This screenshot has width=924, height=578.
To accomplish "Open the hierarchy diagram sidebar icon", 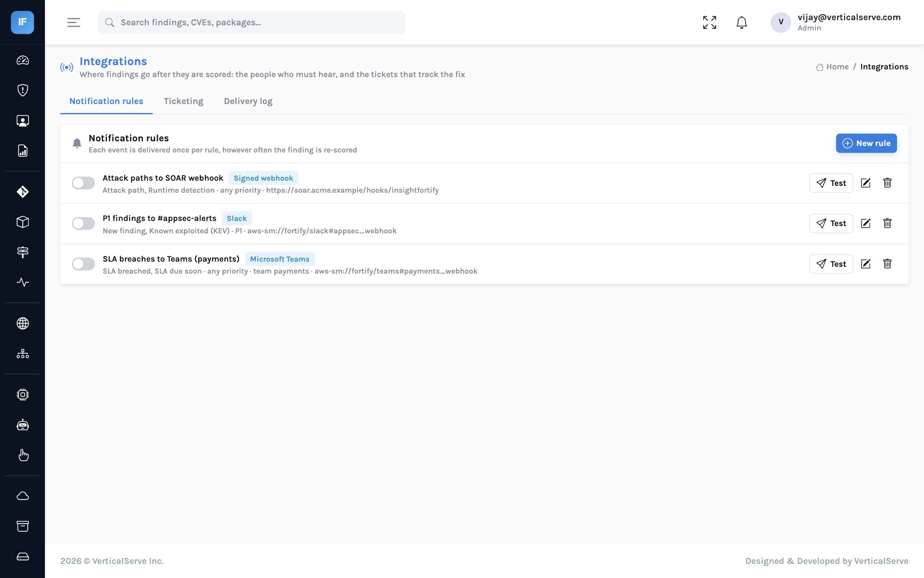I will (23, 354).
